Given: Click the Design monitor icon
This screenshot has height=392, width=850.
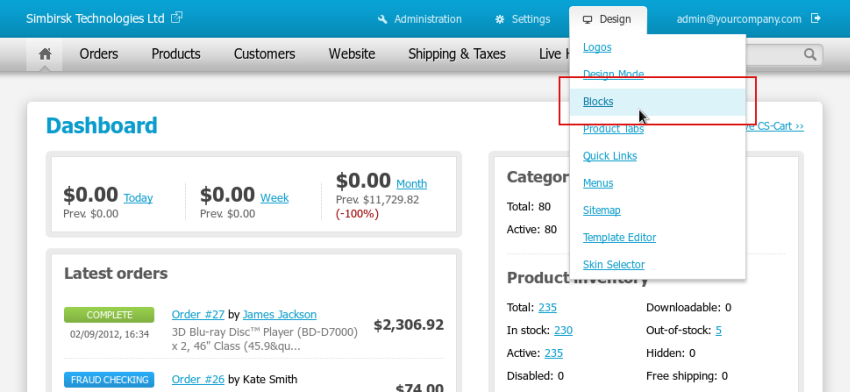Looking at the screenshot, I should [x=587, y=20].
